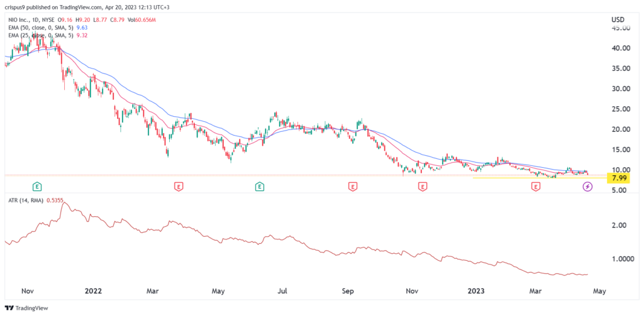The width and height of the screenshot is (644, 316).
Task: Click the purple lightning bolt event icon
Action: [x=588, y=187]
